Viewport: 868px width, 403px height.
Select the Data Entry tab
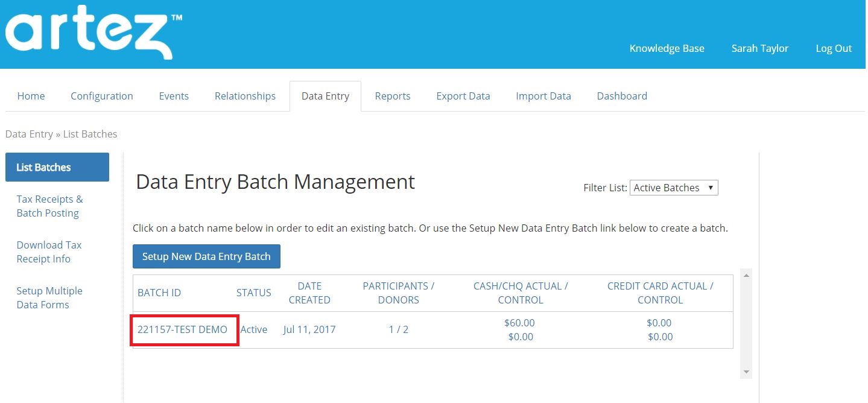pos(325,96)
